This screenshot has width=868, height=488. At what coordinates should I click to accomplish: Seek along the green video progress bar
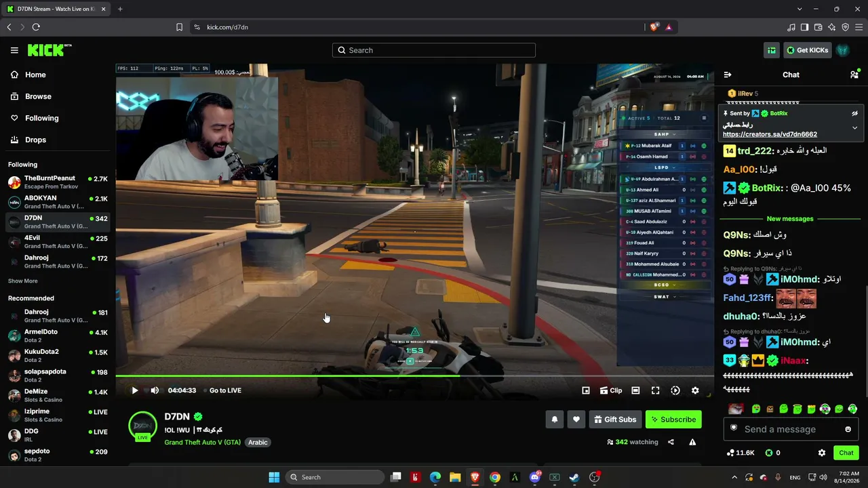pyautogui.click(x=414, y=375)
